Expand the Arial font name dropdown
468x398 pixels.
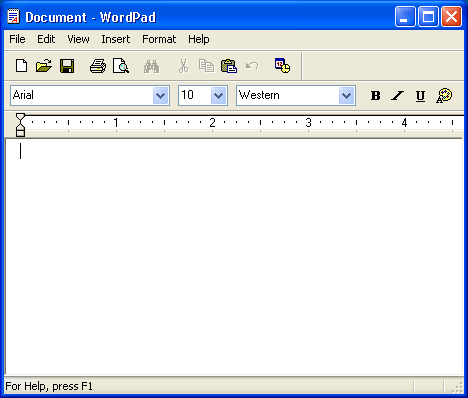(x=160, y=96)
